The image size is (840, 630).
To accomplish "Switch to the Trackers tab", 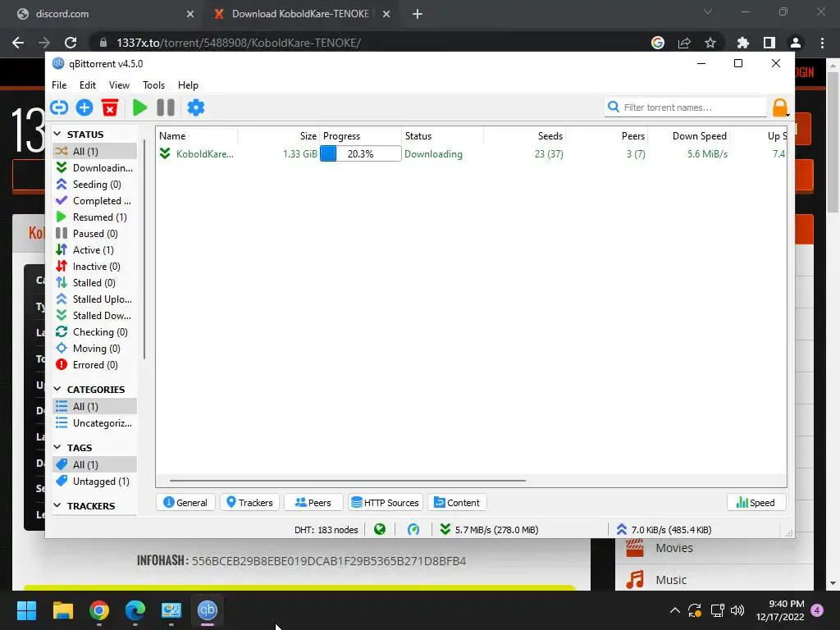I will [249, 503].
